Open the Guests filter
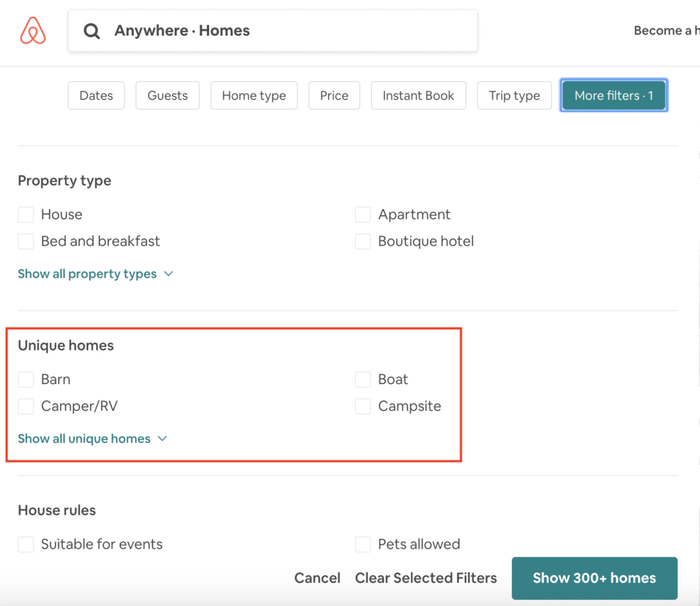Image resolution: width=700 pixels, height=606 pixels. click(167, 96)
